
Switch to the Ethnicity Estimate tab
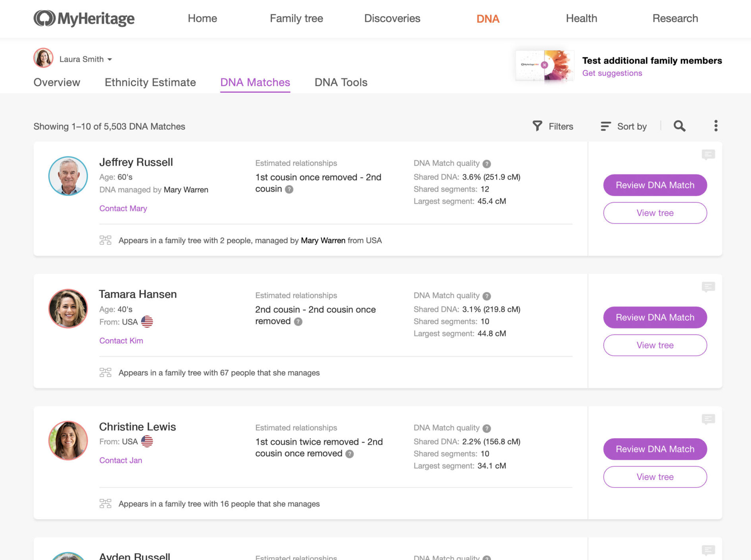[150, 82]
